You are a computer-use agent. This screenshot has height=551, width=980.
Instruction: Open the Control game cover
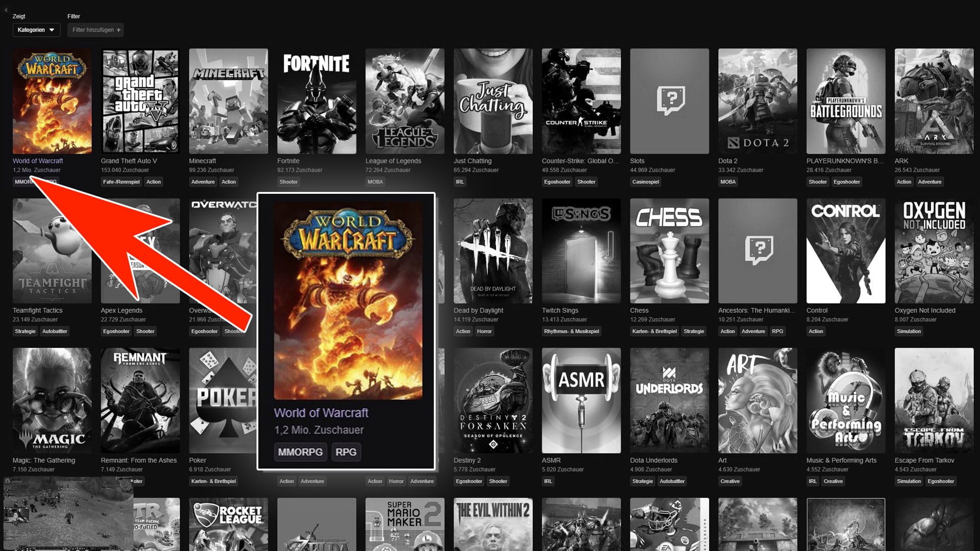coord(846,251)
